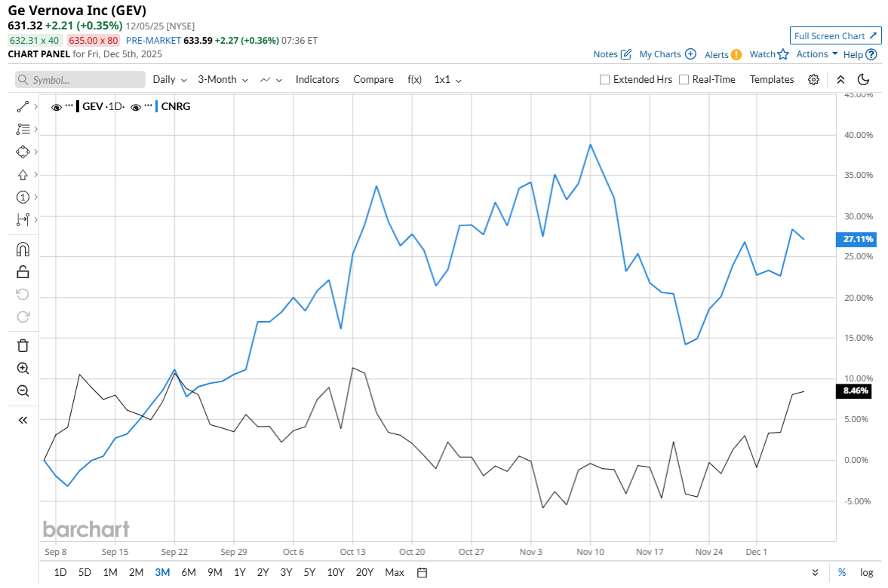Collapse the chart header panel
Viewport: 888px width, 588px height.
[x=840, y=80]
